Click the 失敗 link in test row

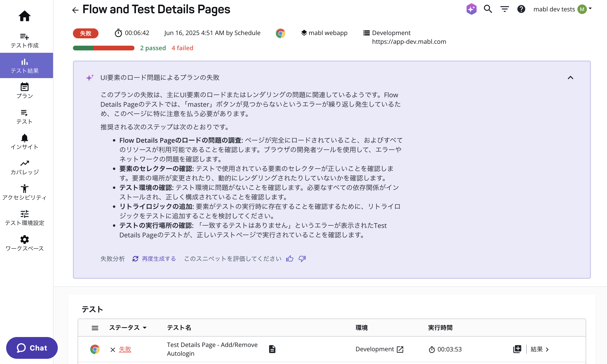click(x=125, y=349)
